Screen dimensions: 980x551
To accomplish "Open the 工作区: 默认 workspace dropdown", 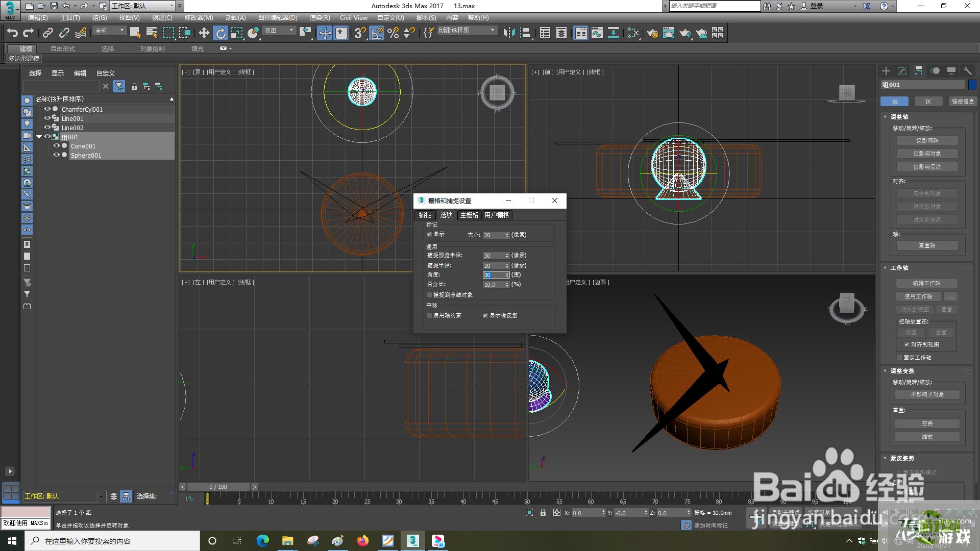I will (x=142, y=6).
